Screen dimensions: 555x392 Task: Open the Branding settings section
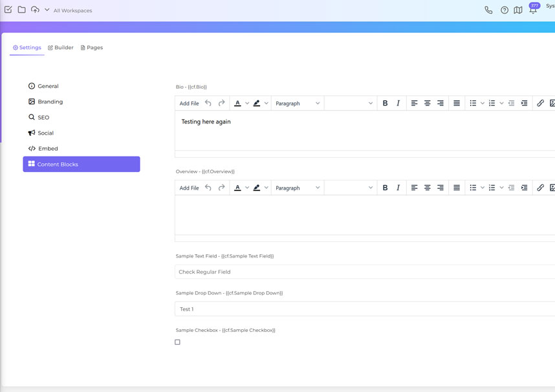click(50, 102)
